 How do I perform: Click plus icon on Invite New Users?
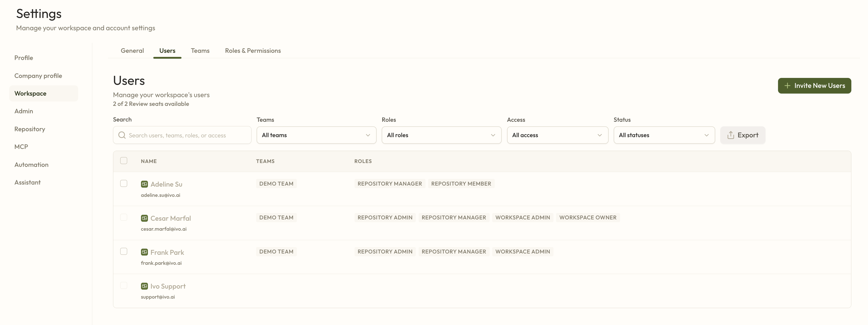tap(787, 86)
